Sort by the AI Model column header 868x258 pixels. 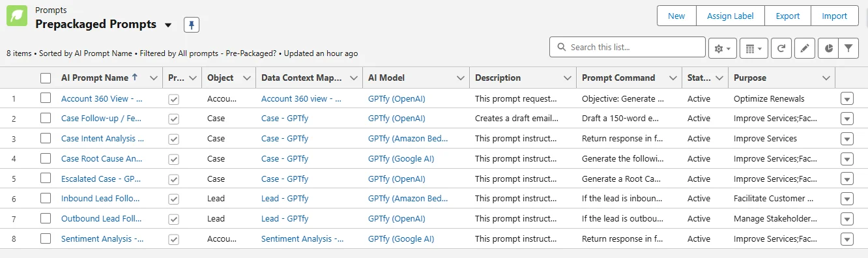pyautogui.click(x=386, y=78)
